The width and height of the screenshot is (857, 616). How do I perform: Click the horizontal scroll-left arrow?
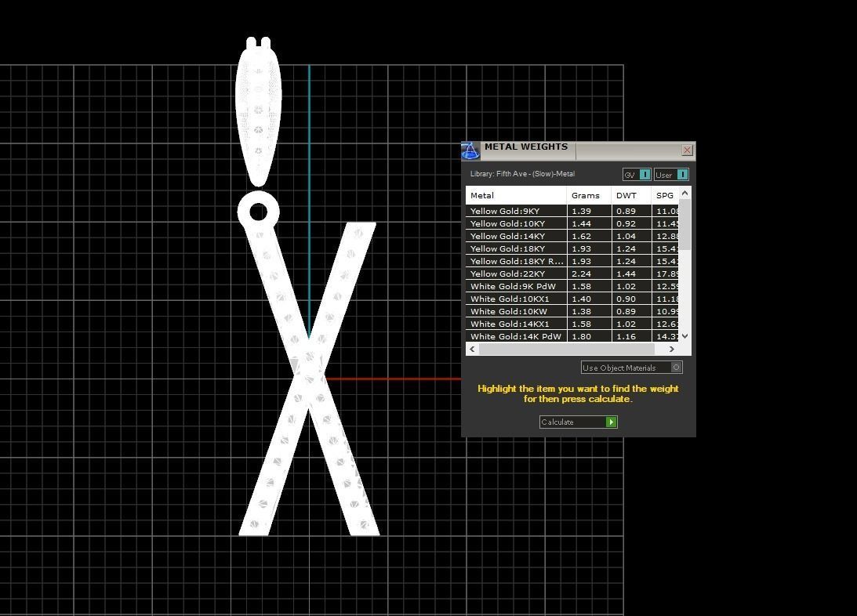coord(472,349)
